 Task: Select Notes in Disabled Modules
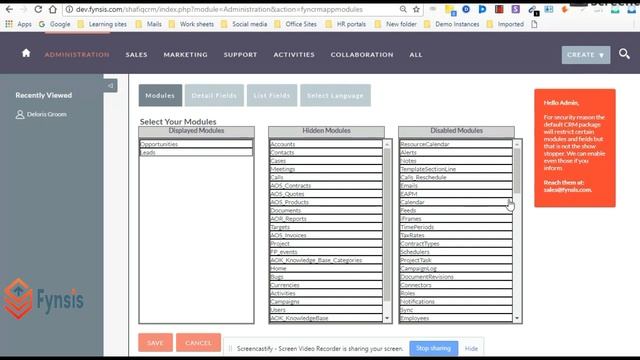[x=456, y=161]
